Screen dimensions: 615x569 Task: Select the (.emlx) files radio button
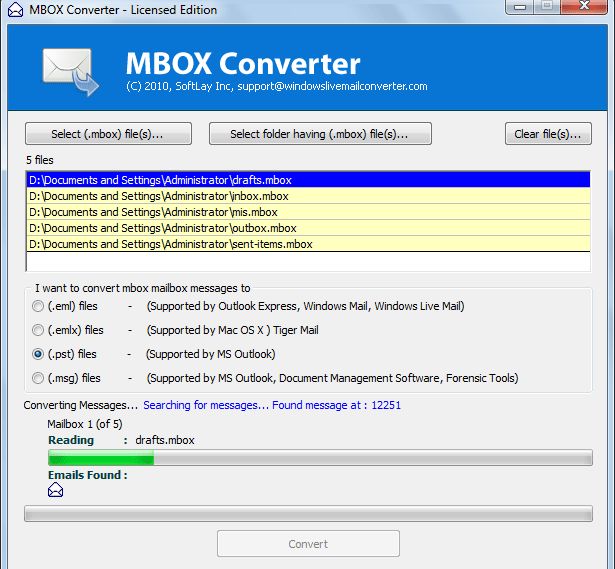pyautogui.click(x=38, y=330)
